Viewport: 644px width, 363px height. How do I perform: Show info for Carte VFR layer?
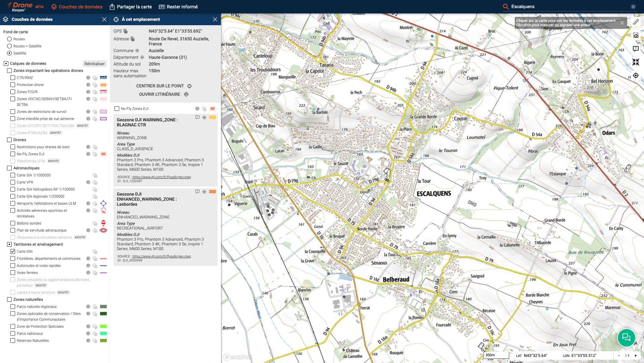88,182
